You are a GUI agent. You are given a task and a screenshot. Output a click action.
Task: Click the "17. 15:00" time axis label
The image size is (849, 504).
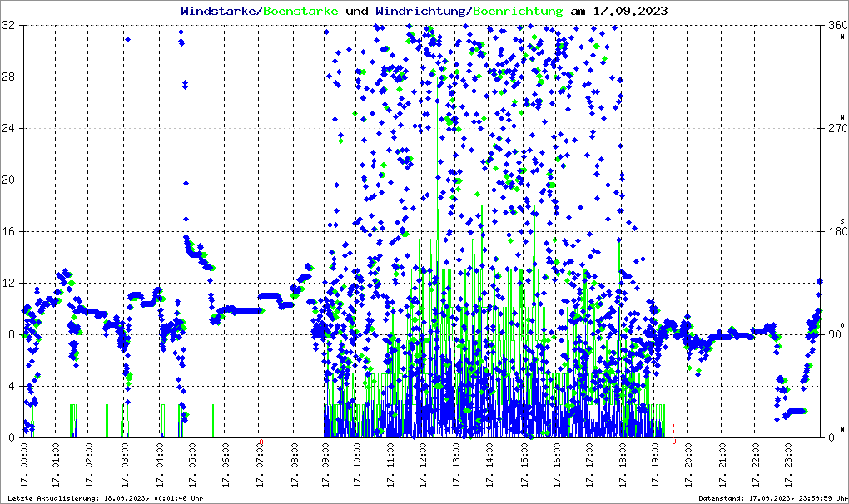pos(524,465)
